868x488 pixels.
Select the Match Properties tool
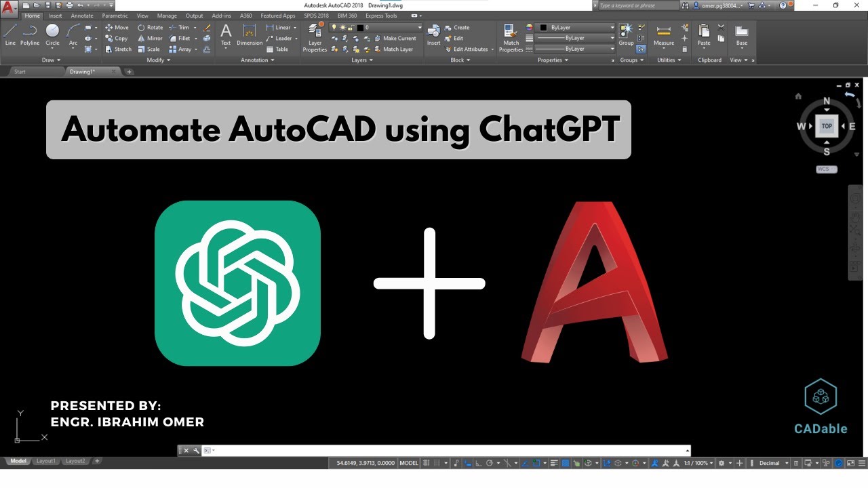(x=511, y=39)
